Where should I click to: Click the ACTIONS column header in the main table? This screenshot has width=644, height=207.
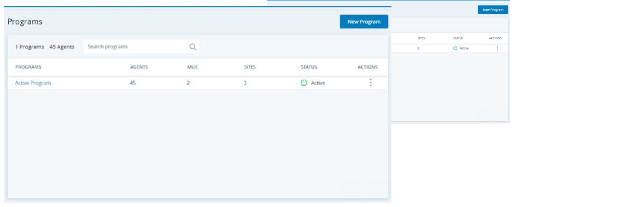(367, 67)
